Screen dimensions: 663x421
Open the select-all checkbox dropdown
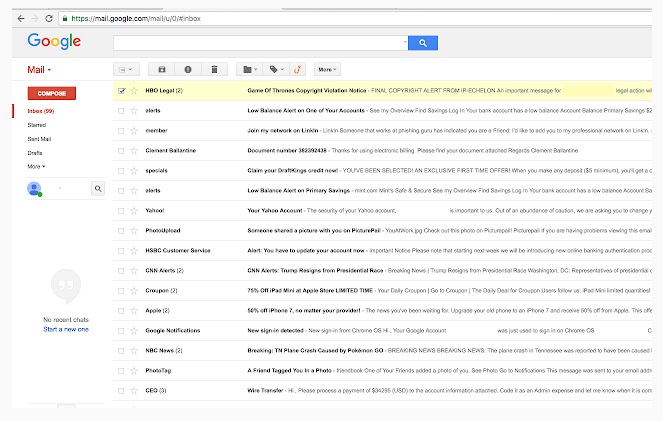pyautogui.click(x=126, y=69)
